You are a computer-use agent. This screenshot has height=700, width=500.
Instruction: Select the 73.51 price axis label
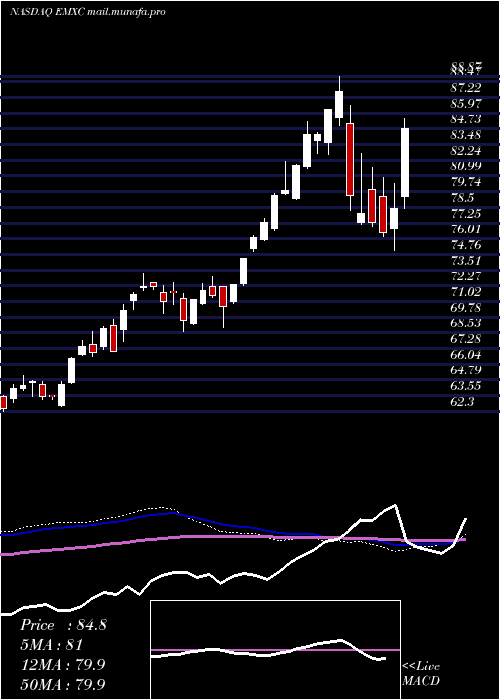pyautogui.click(x=466, y=260)
